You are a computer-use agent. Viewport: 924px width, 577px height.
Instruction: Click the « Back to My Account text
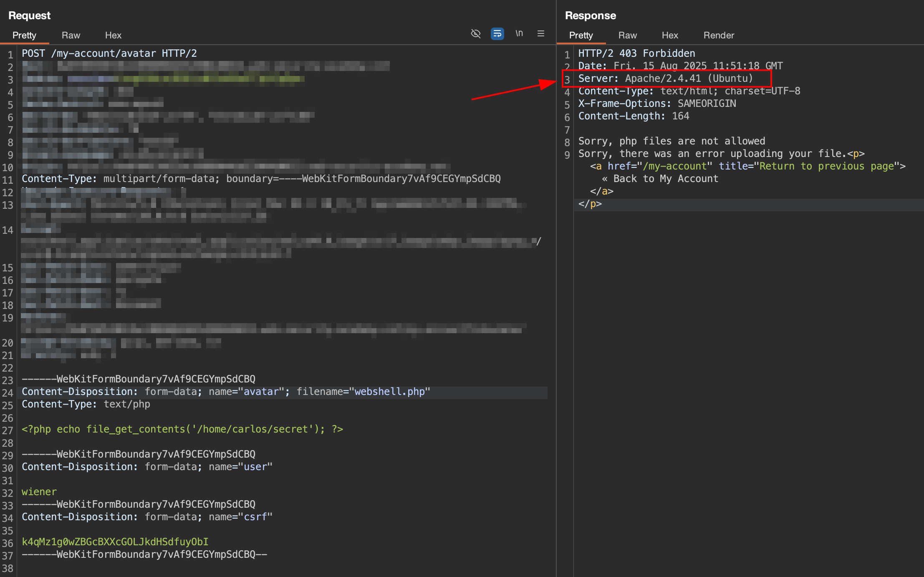coord(660,179)
